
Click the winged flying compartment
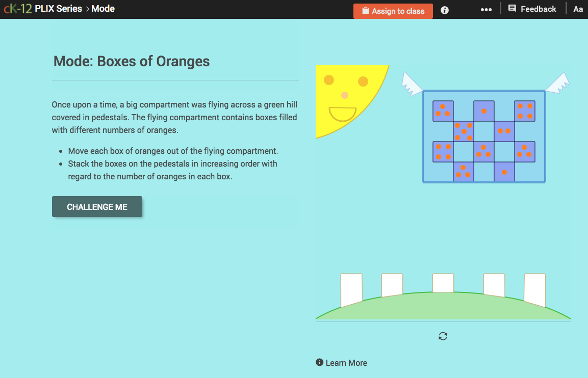click(483, 136)
